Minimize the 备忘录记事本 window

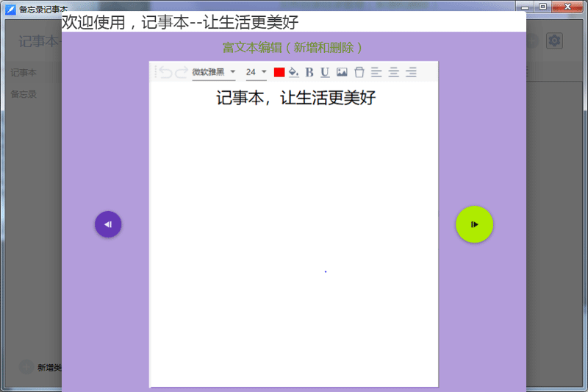pos(525,7)
